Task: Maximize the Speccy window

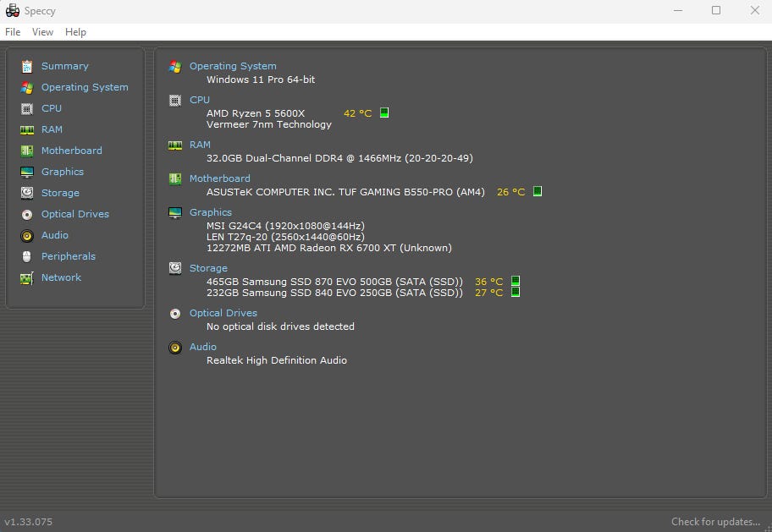Action: pos(716,10)
